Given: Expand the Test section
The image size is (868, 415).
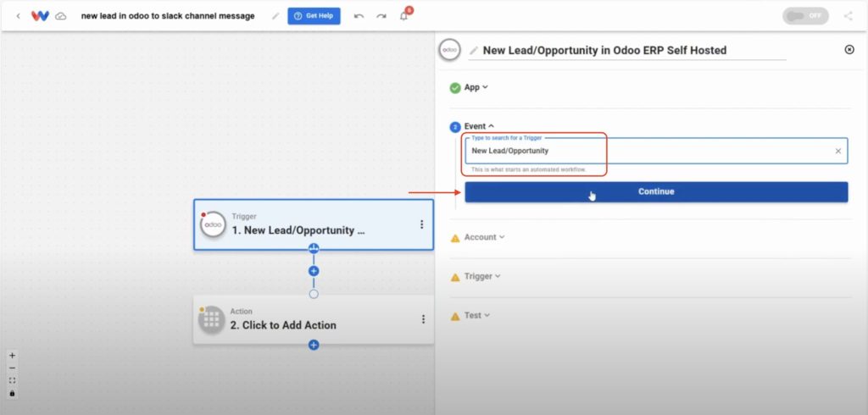Looking at the screenshot, I should pyautogui.click(x=477, y=315).
